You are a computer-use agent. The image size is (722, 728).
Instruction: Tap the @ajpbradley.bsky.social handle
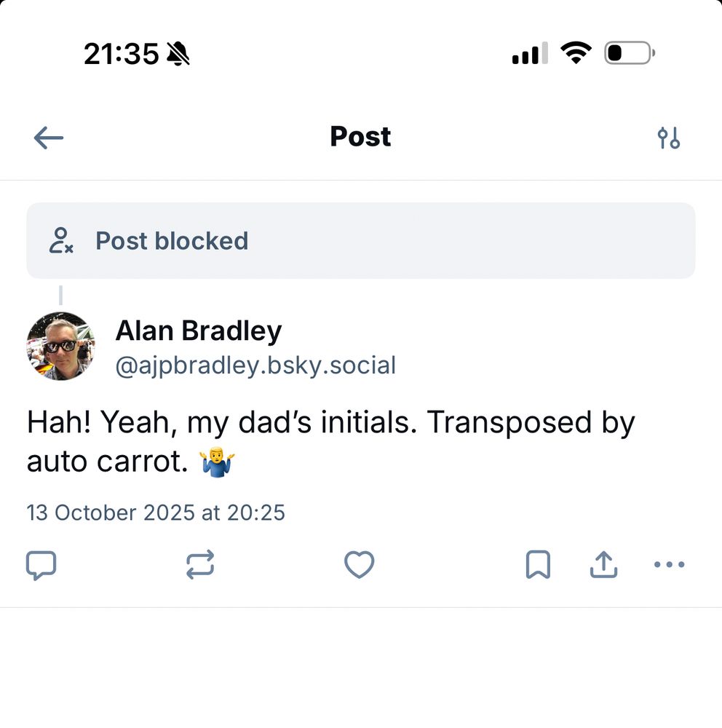[256, 365]
